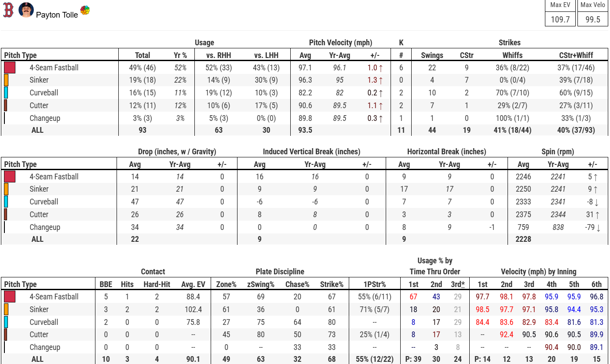The width and height of the screenshot is (610, 364).
Task: Sort by the CStr+Whiff column header
Action: [576, 55]
